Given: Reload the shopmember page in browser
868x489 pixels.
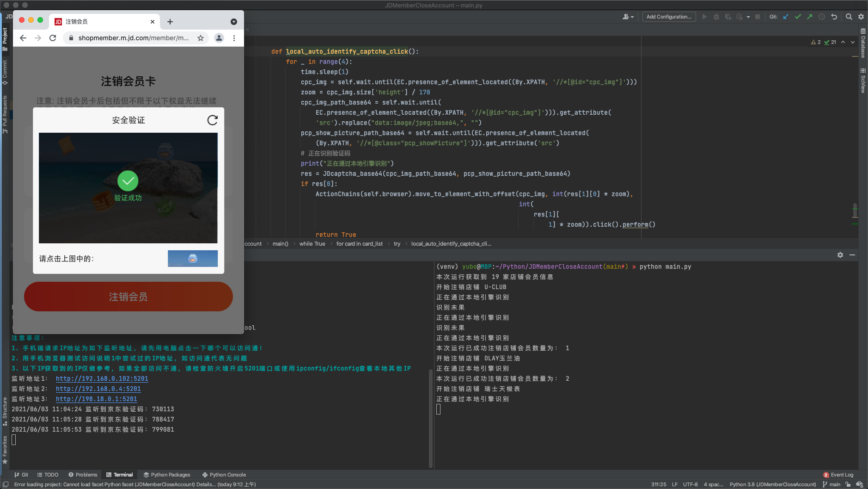Looking at the screenshot, I should (53, 38).
